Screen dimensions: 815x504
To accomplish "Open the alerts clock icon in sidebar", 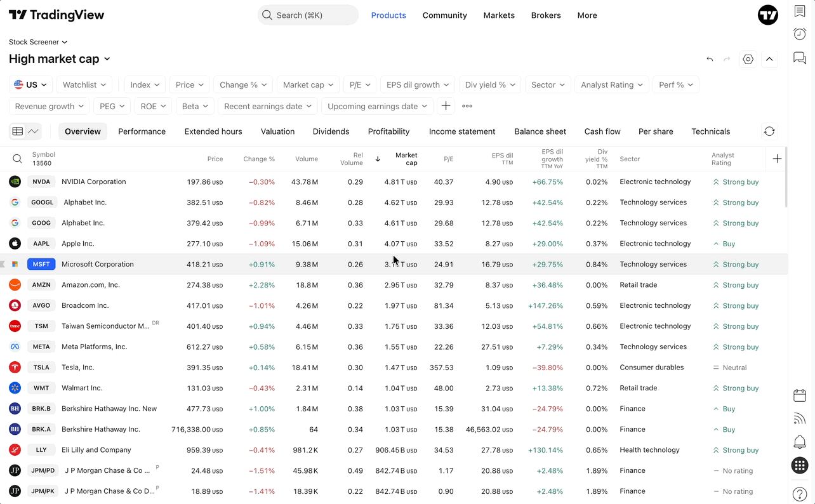I will 800,34.
